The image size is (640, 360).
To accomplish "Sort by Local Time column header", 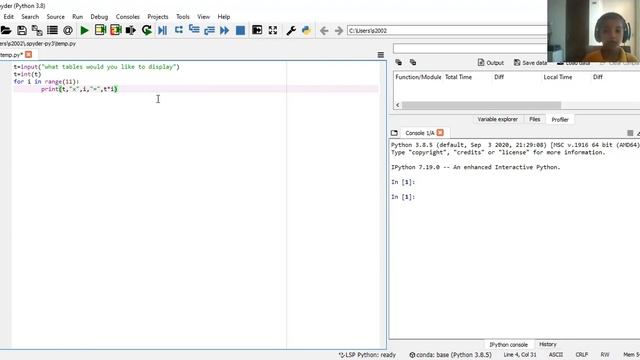I will 558,77.
